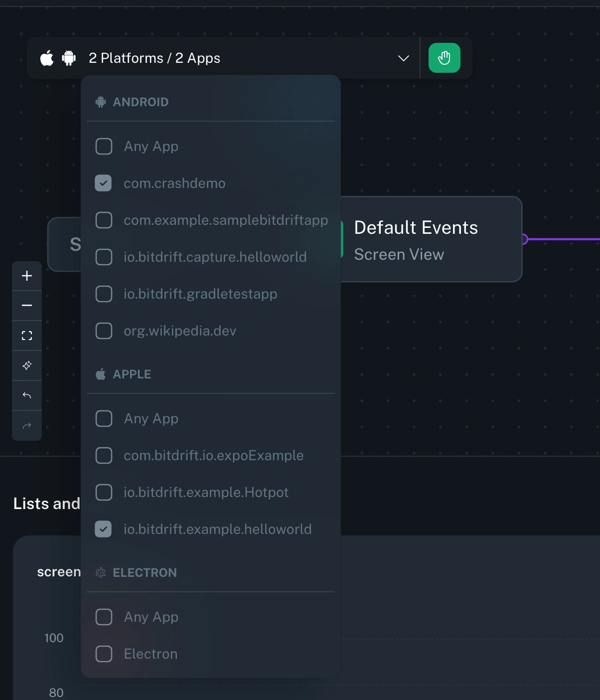Viewport: 600px width, 700px height.
Task: Enable the Electron app checkbox
Action: tap(104, 654)
